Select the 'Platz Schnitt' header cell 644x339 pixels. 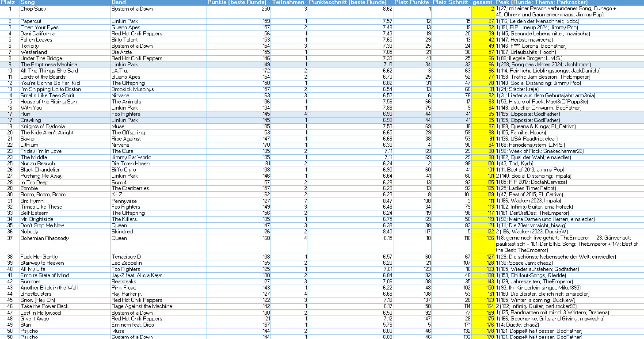[x=452, y=3]
